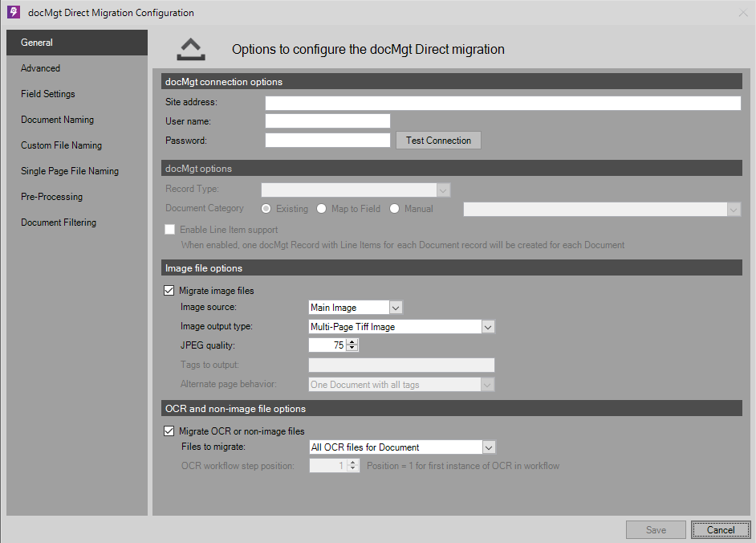Screen dimensions: 756x543
Task: Increase JPEG quality with up arrow
Action: click(x=352, y=342)
